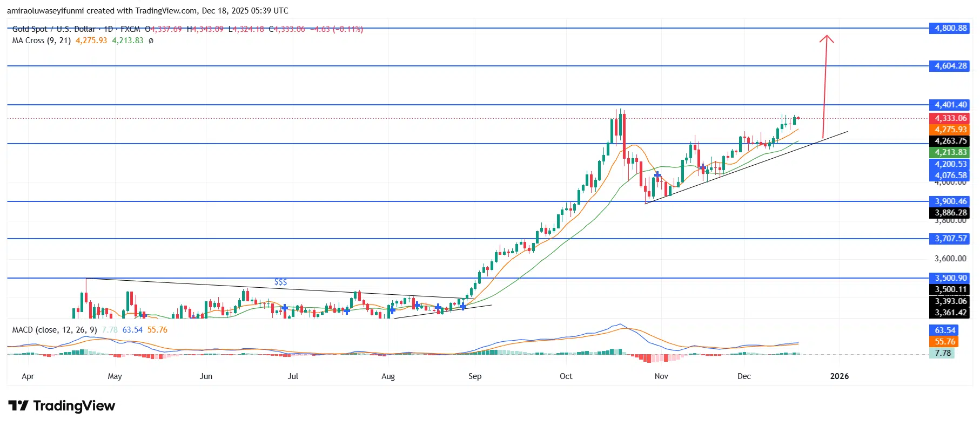Image resolution: width=980 pixels, height=426 pixels.
Task: Click the red upward arrow head
Action: pos(826,38)
